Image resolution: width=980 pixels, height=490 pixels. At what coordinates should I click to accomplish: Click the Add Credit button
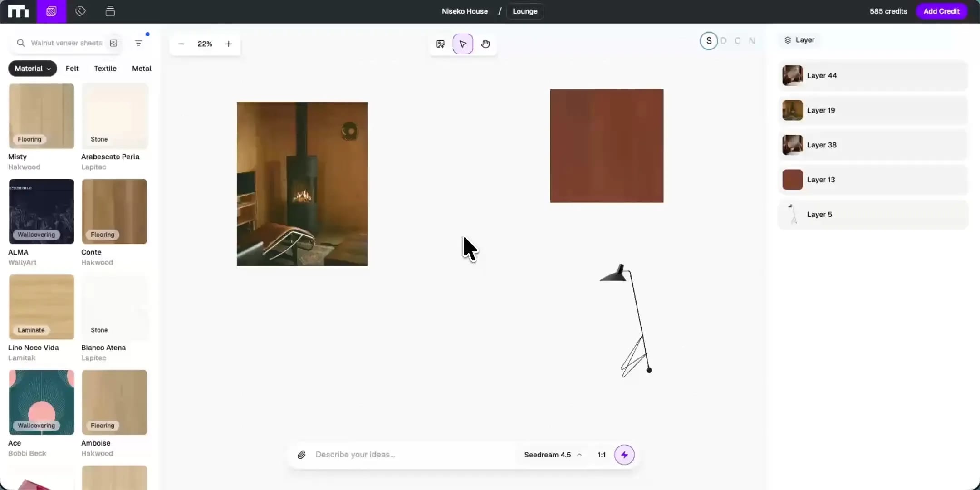coord(941,11)
